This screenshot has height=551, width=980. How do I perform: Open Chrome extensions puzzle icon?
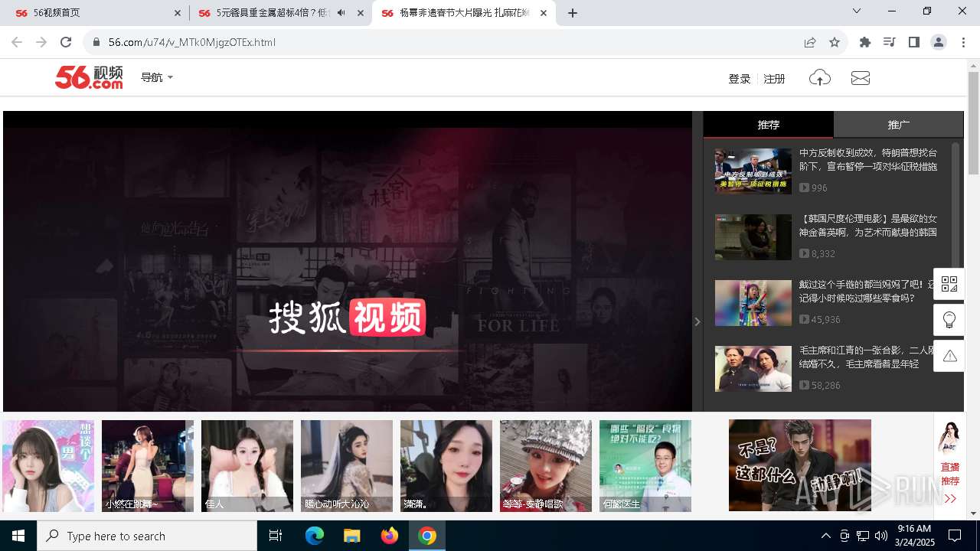click(x=865, y=42)
